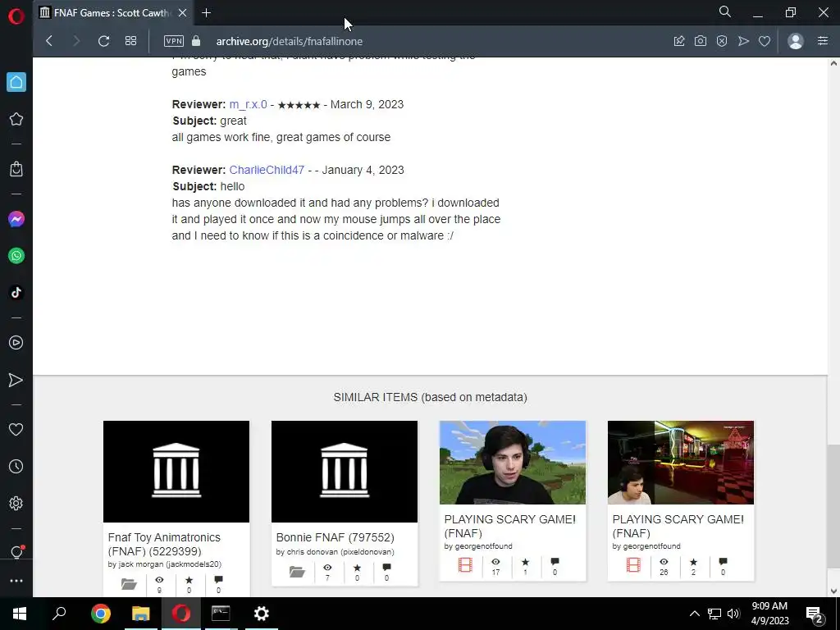Close the FNAF Games tab
Screen dimensions: 840x630
(183, 13)
